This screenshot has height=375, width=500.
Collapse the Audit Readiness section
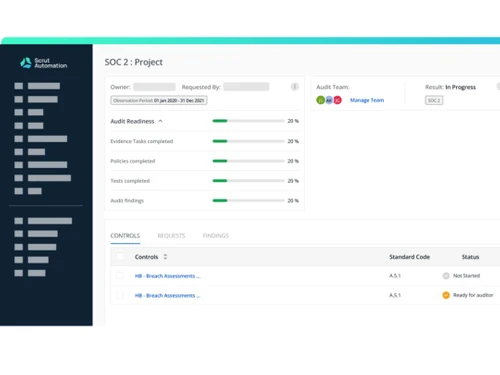(160, 121)
